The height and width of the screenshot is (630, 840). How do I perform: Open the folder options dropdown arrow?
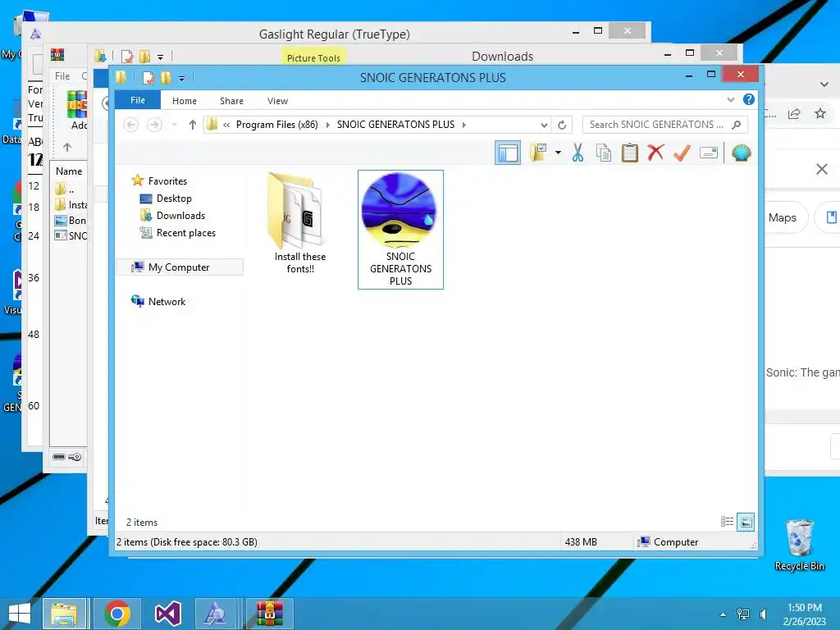point(558,153)
